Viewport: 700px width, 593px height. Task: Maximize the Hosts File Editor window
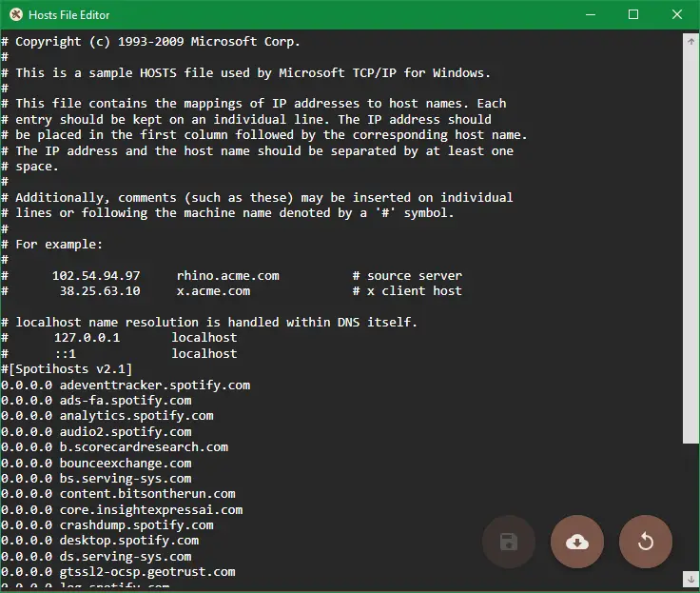633,14
